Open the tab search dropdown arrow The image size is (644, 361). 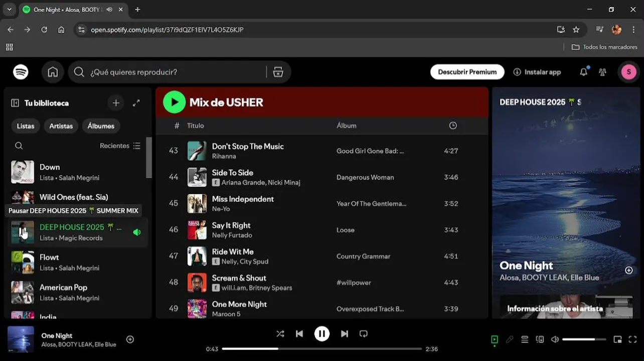click(x=9, y=10)
